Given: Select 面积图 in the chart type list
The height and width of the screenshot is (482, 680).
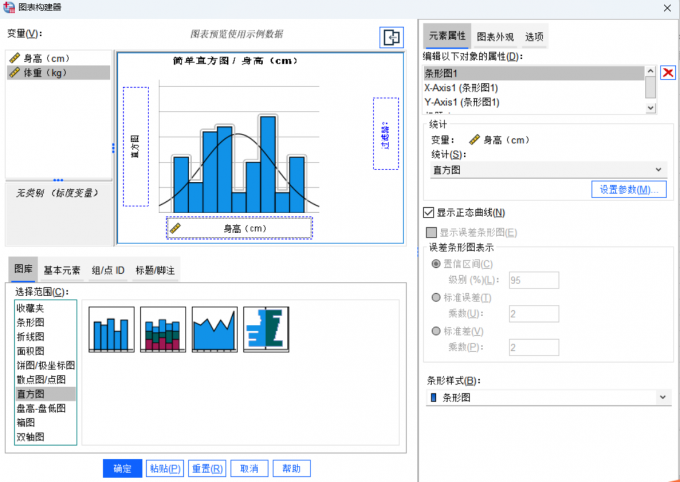Looking at the screenshot, I should tap(45, 351).
